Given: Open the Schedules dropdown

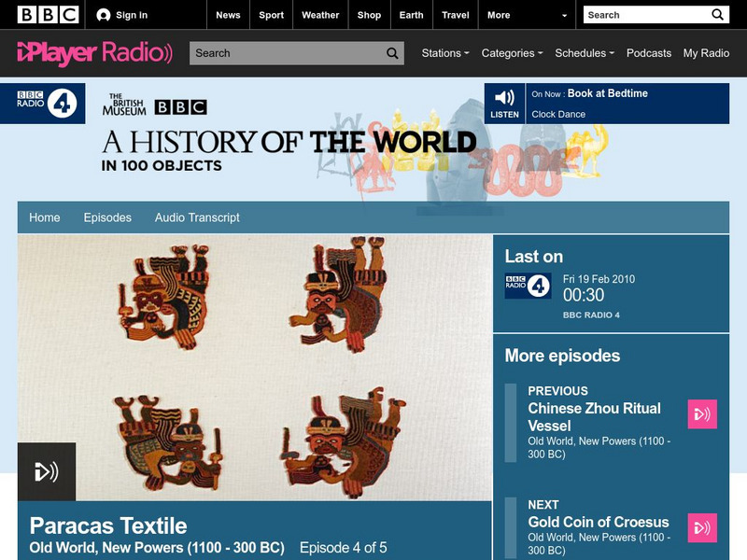Looking at the screenshot, I should [x=585, y=53].
